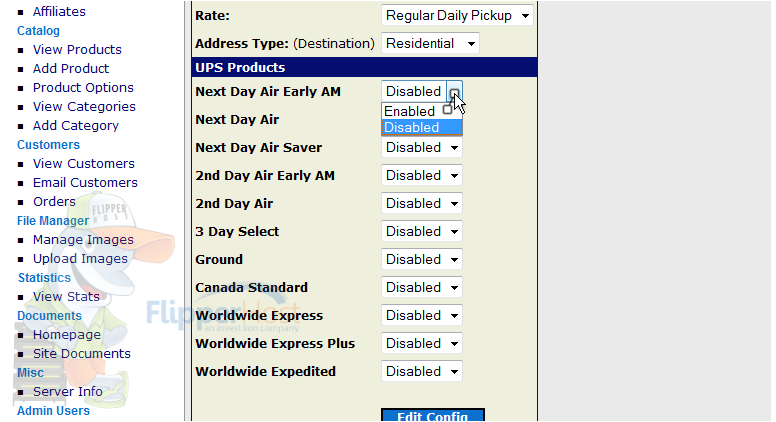Open the 2nd Day Air Early AM dropdown
The image size is (776, 422).
coord(422,176)
